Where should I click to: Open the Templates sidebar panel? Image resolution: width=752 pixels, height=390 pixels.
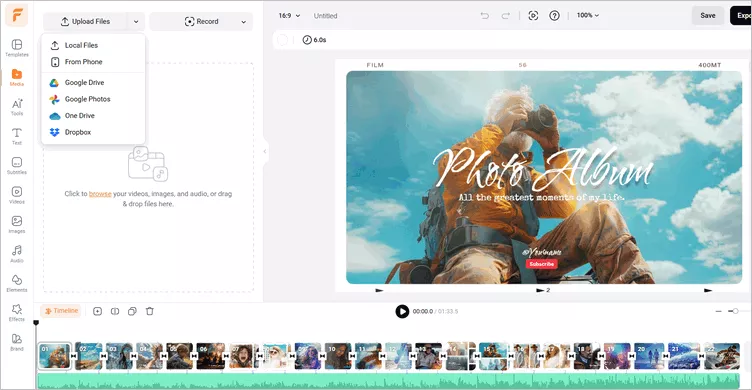[x=17, y=48]
